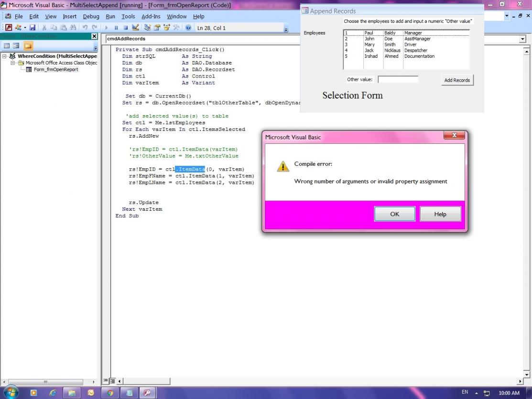The height and width of the screenshot is (399, 532).
Task: Close the Microsoft Visual Basic error dialog
Action: (x=454, y=135)
